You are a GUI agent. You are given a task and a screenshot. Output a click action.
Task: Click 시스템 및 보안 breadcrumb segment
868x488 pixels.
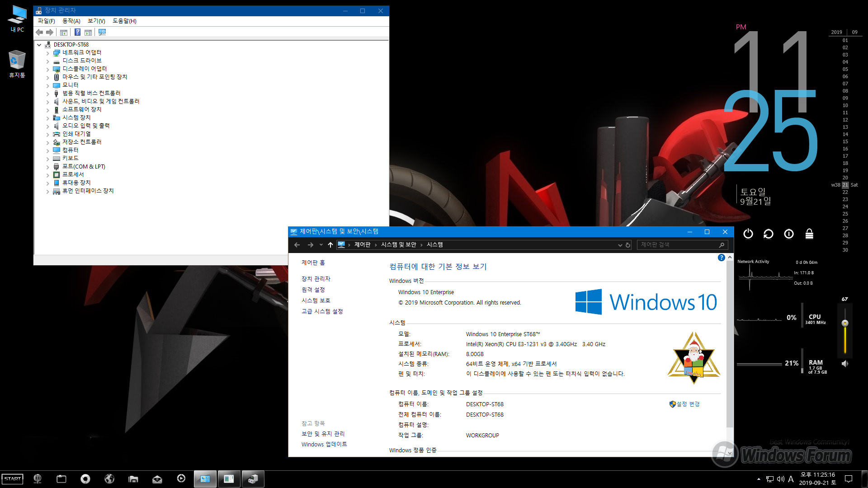coord(399,245)
